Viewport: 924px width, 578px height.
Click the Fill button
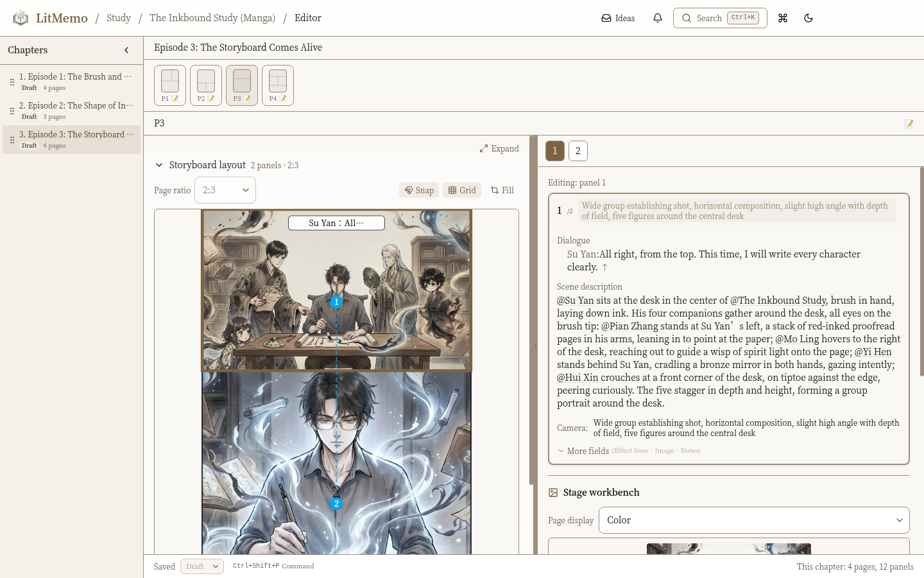click(502, 190)
